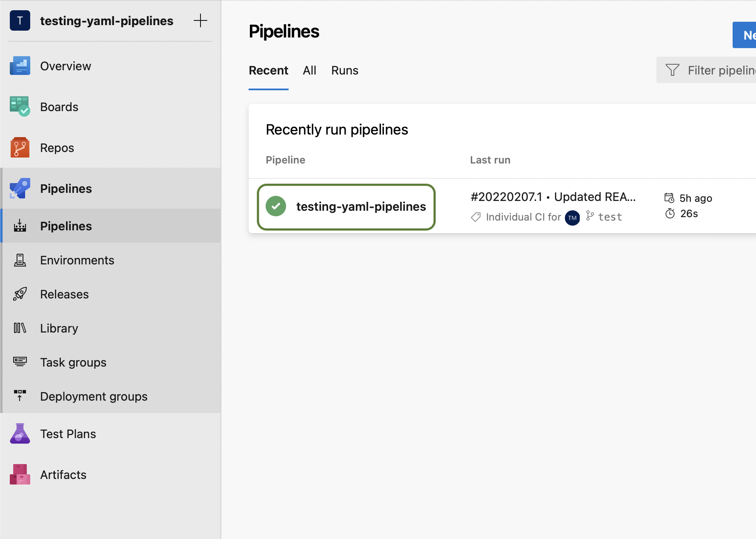756x539 pixels.
Task: Click the Task groups icon
Action: (20, 362)
